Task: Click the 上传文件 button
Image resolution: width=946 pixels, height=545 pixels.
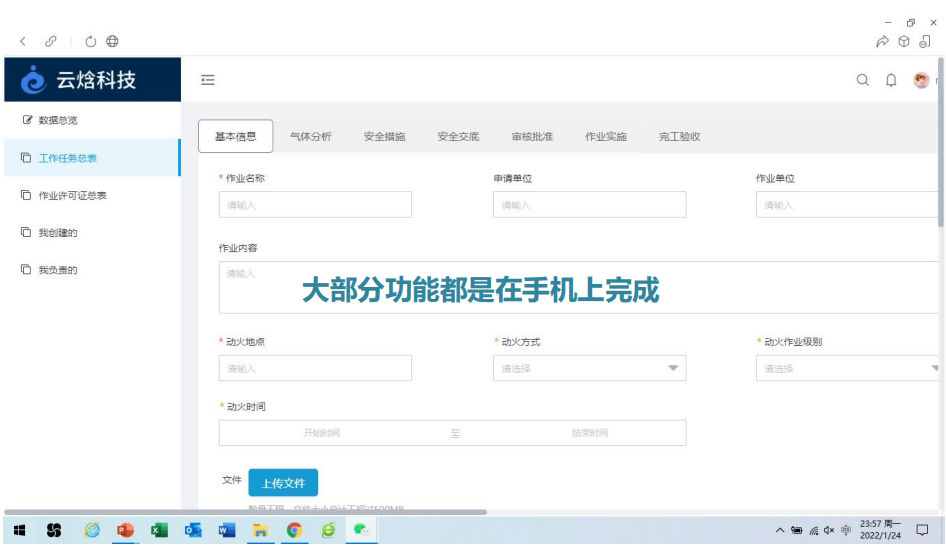Action: [283, 483]
